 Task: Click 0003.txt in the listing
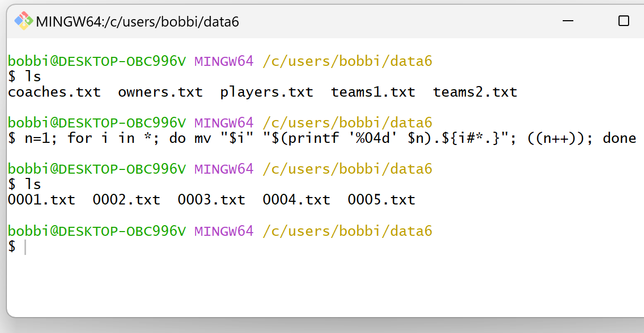pos(211,200)
